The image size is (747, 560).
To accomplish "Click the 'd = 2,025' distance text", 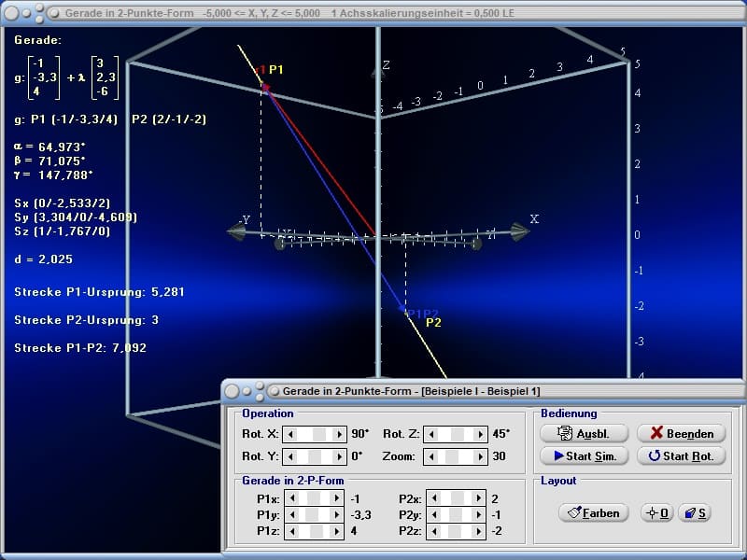I will point(43,259).
